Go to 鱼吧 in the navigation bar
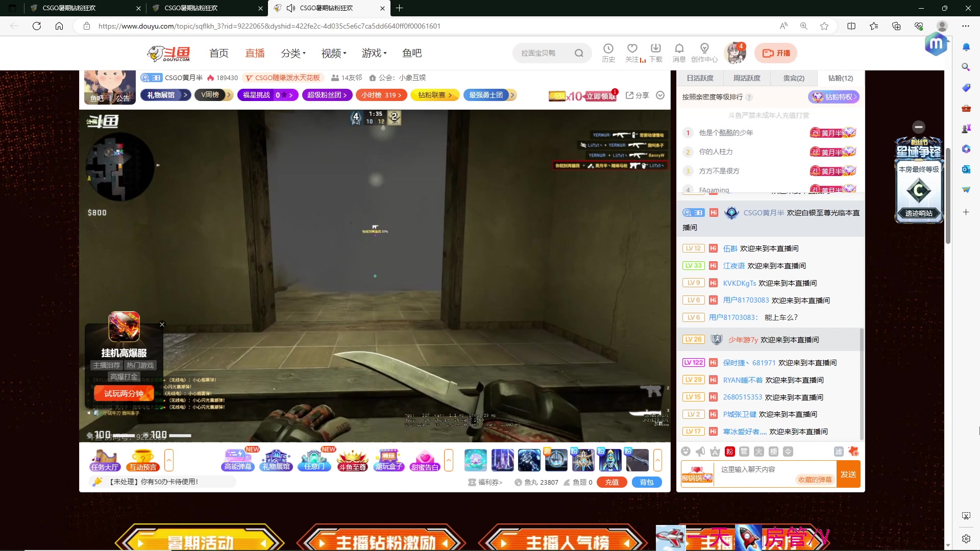This screenshot has width=980, height=551. pyautogui.click(x=412, y=53)
